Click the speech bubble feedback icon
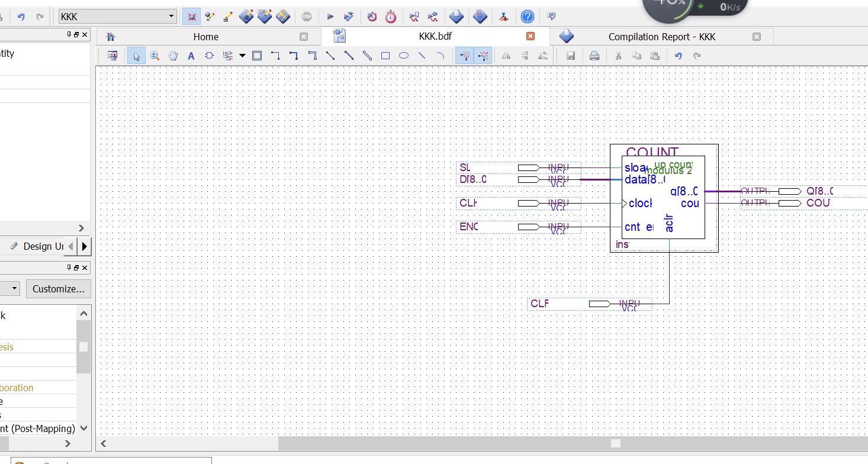The image size is (868, 464). click(551, 17)
